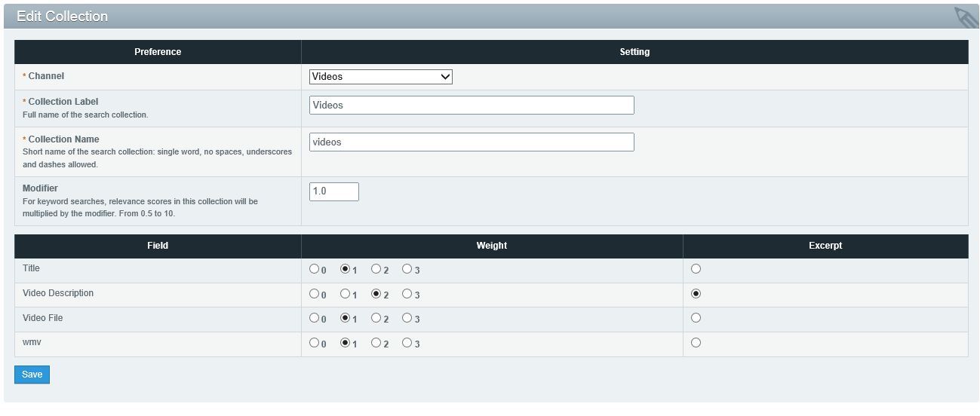Image resolution: width=980 pixels, height=416 pixels.
Task: Set wmv weight to 2
Action: tap(376, 343)
